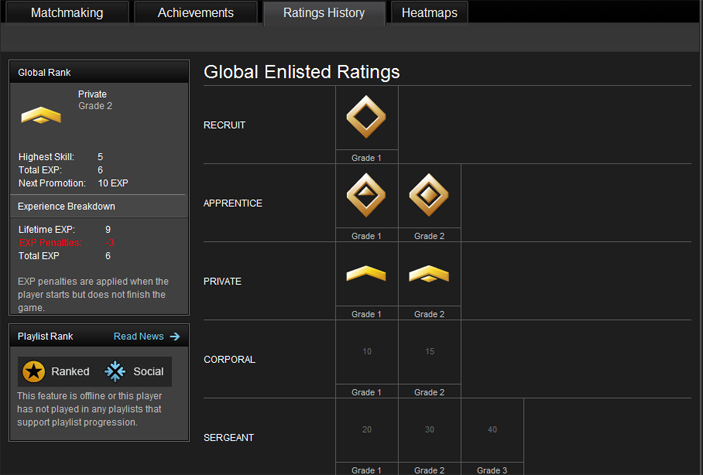
Task: Click the locked Sergeant Grade 2 slot
Action: (429, 430)
